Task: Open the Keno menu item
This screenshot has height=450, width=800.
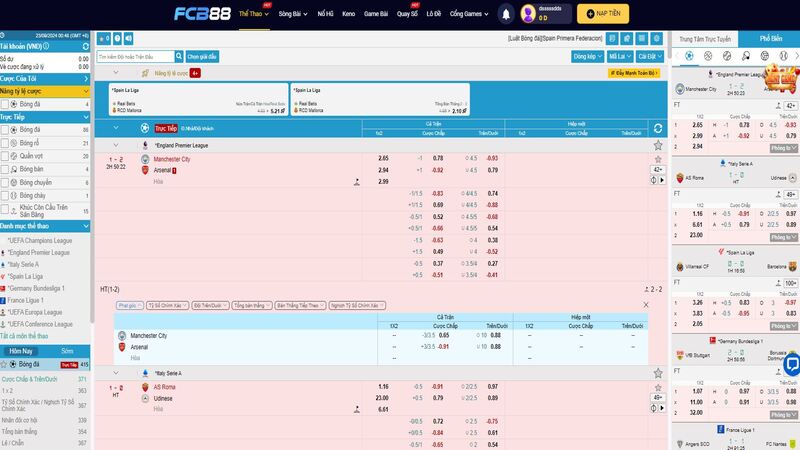Action: click(348, 14)
